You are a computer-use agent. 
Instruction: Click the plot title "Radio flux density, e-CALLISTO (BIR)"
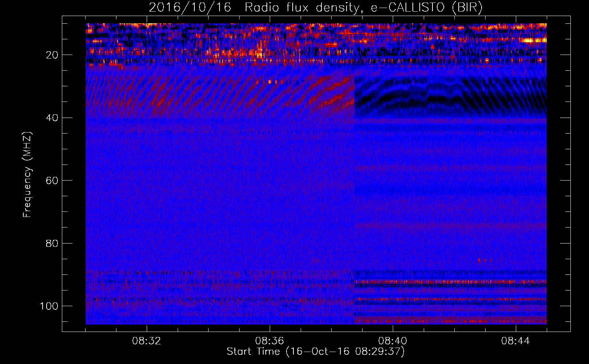[x=363, y=8]
